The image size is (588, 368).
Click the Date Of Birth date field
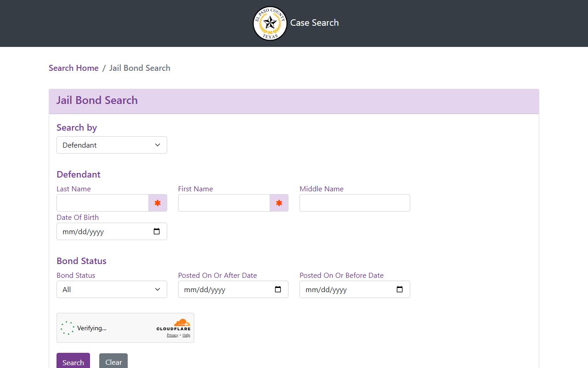[x=112, y=231]
